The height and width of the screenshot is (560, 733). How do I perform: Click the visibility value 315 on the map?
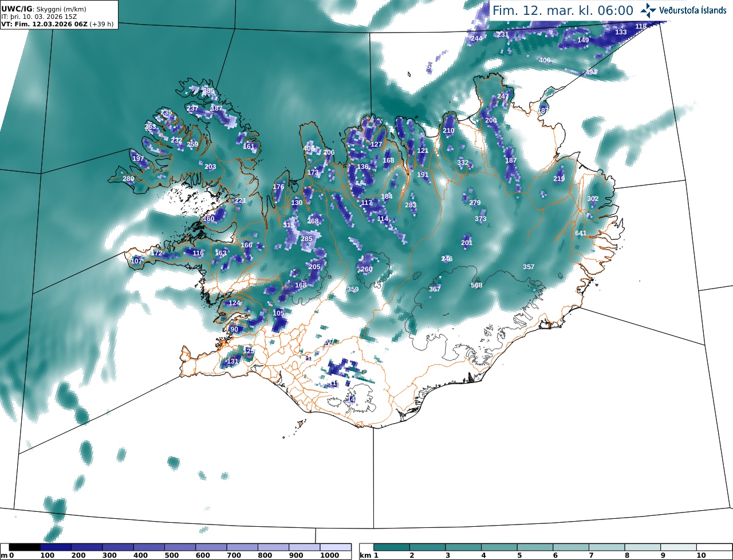tap(289, 225)
